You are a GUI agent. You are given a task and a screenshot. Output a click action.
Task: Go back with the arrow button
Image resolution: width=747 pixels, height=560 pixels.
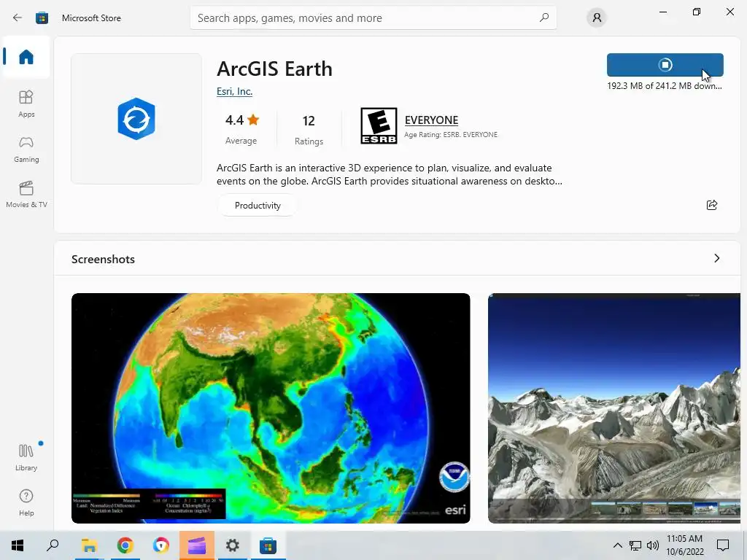pos(18,17)
